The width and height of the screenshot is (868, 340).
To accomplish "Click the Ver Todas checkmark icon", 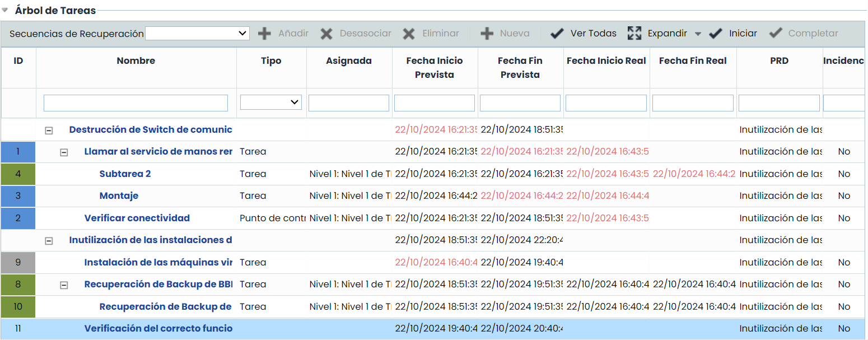I will 557,34.
